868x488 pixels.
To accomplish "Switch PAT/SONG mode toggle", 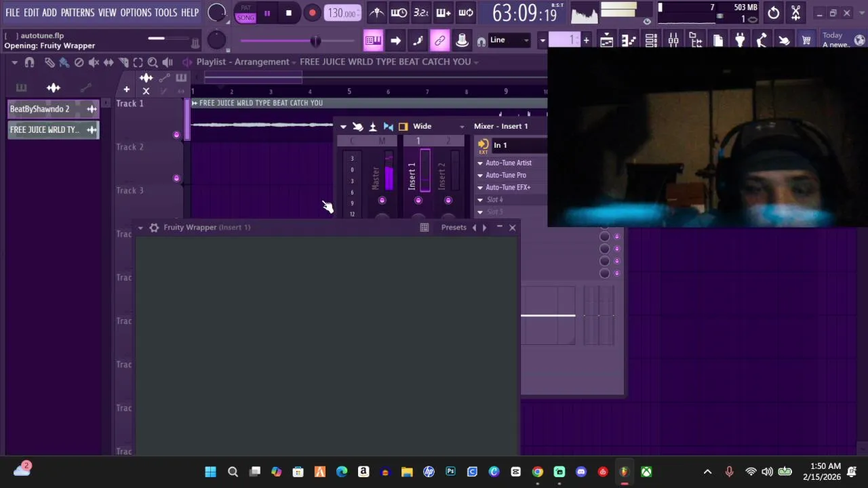I will click(245, 13).
